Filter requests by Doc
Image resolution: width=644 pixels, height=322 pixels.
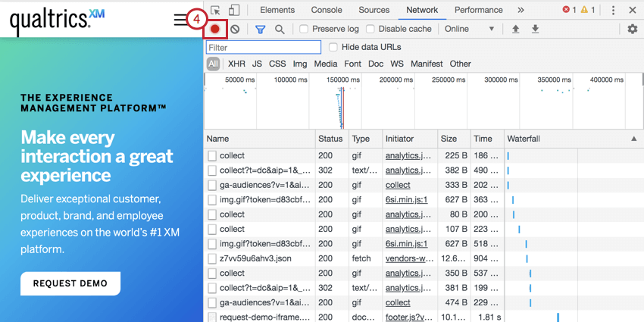376,64
